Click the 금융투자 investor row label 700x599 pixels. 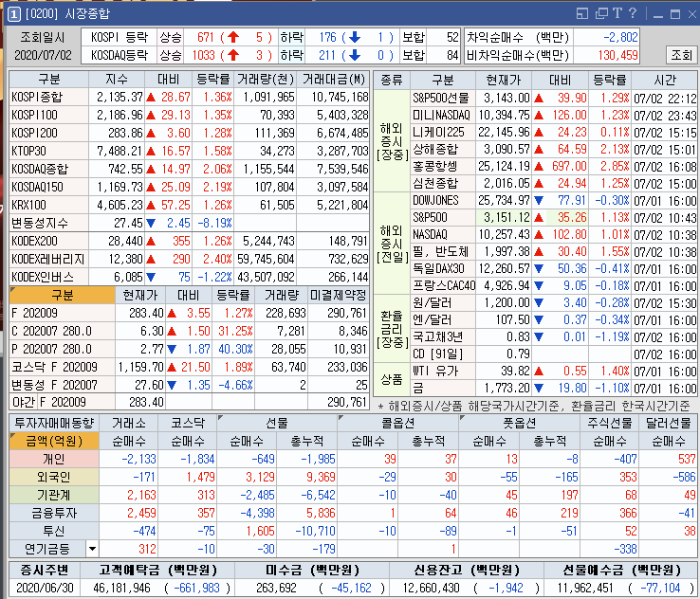tap(53, 513)
